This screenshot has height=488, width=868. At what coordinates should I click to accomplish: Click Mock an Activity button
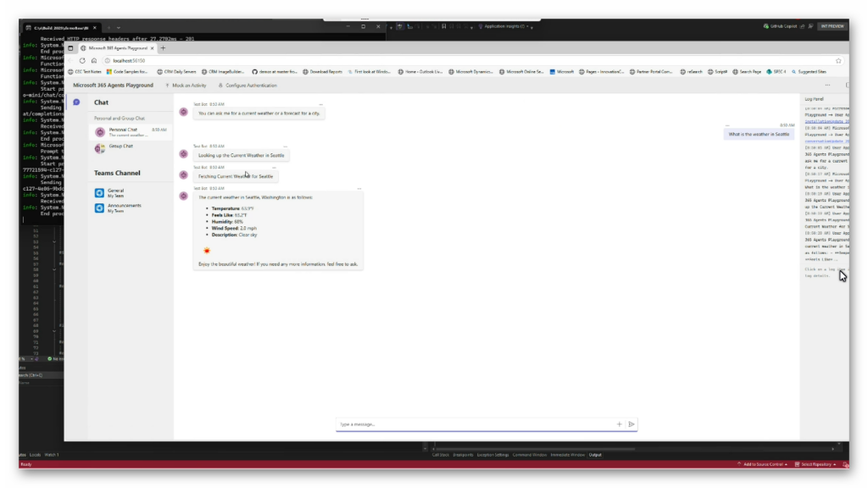coord(186,86)
